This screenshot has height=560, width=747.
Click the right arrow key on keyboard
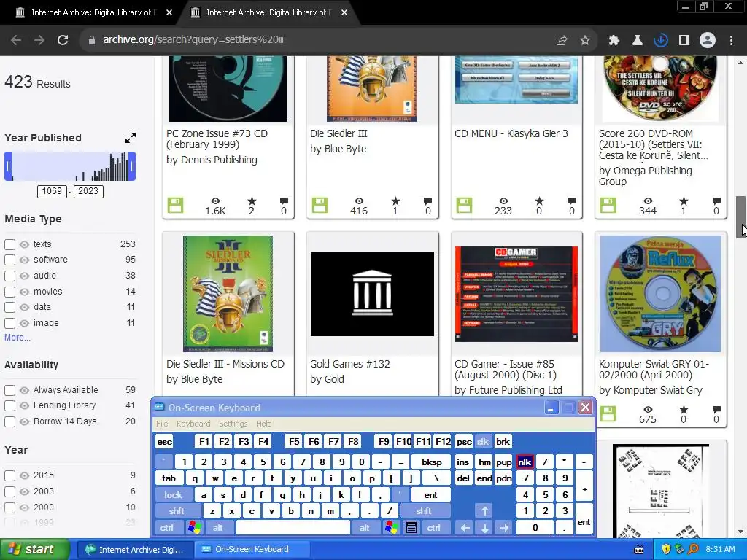pyautogui.click(x=504, y=528)
